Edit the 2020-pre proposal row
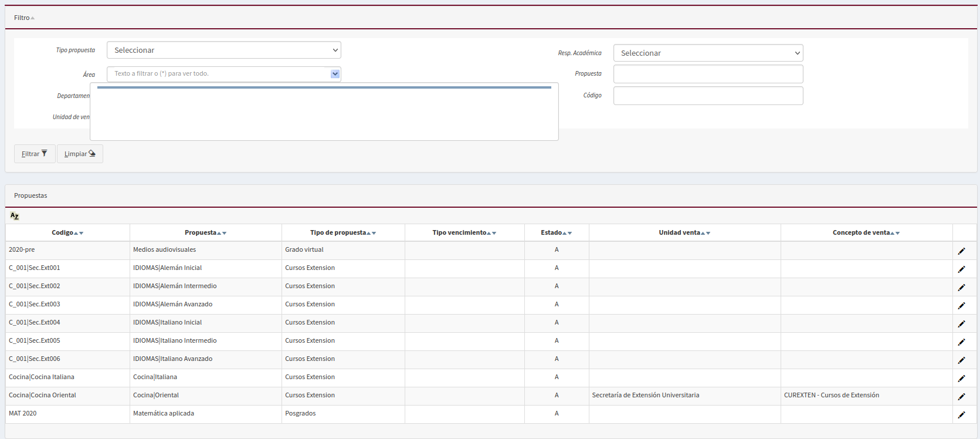This screenshot has width=980, height=439. 961,251
